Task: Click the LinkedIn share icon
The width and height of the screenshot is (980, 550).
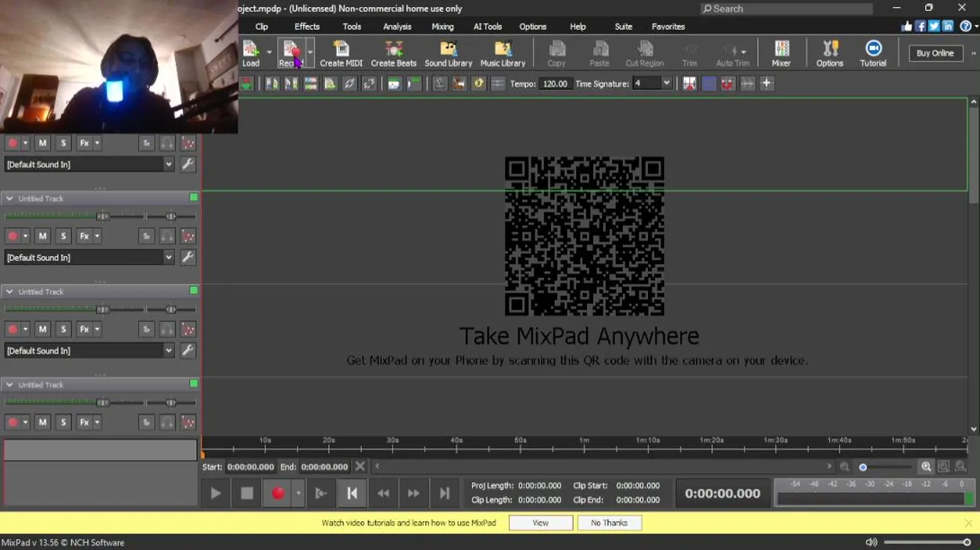Action: tap(948, 26)
